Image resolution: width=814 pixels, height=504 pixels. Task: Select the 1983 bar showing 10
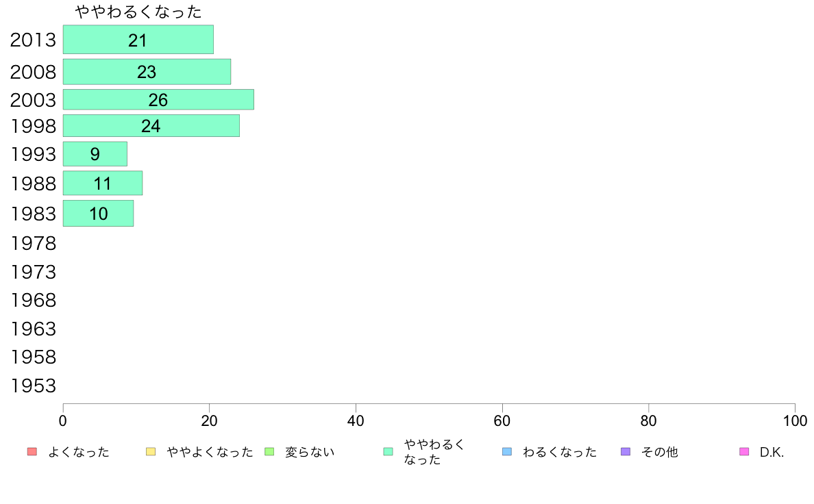(x=98, y=214)
